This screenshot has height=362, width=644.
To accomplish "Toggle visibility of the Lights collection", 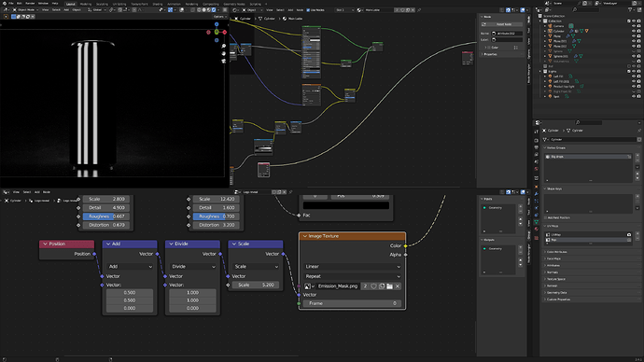I will point(634,71).
